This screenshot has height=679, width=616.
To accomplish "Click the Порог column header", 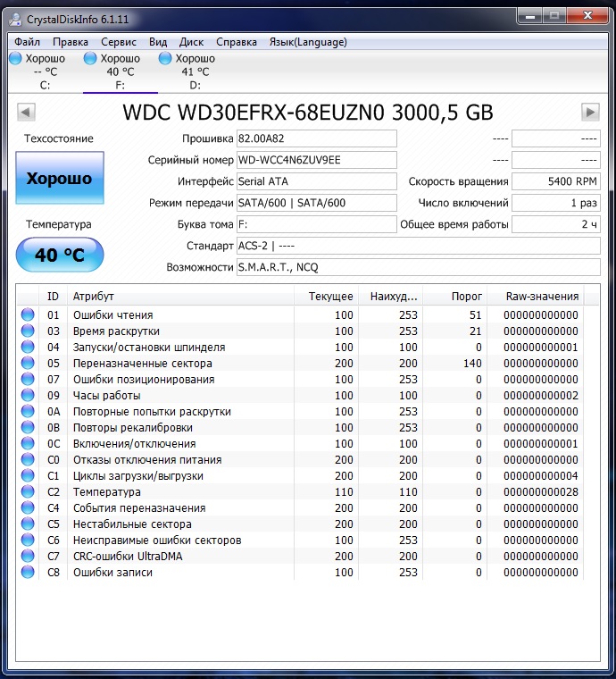I will (455, 297).
